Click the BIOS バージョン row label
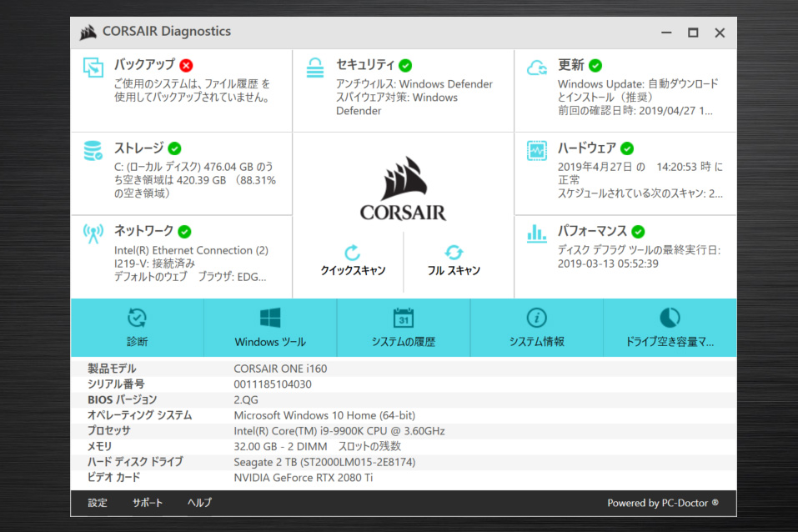Screen dimensions: 798x532 point(122,399)
